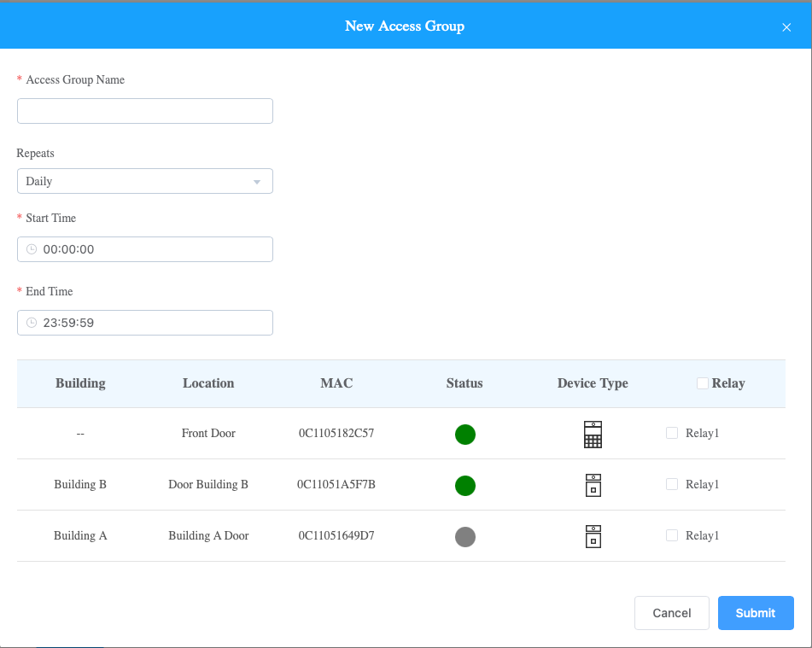Check Relay1 for the Building B door
This screenshot has width=812, height=648.
(672, 484)
